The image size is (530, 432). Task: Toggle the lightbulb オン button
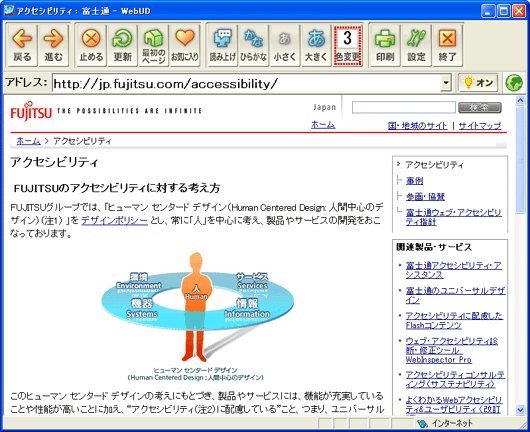tap(478, 82)
